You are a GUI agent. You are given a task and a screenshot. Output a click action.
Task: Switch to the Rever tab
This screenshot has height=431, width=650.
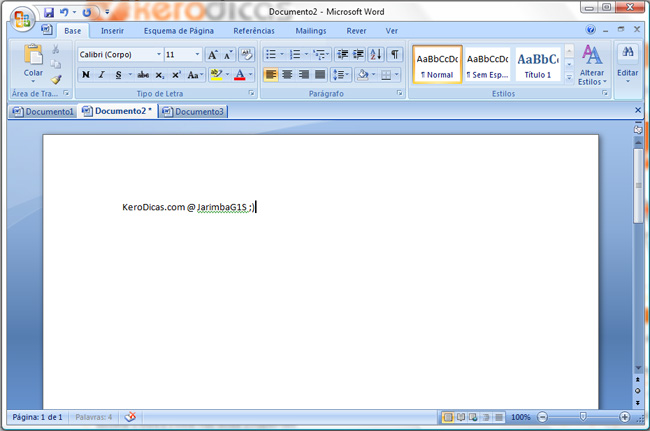[x=357, y=31]
